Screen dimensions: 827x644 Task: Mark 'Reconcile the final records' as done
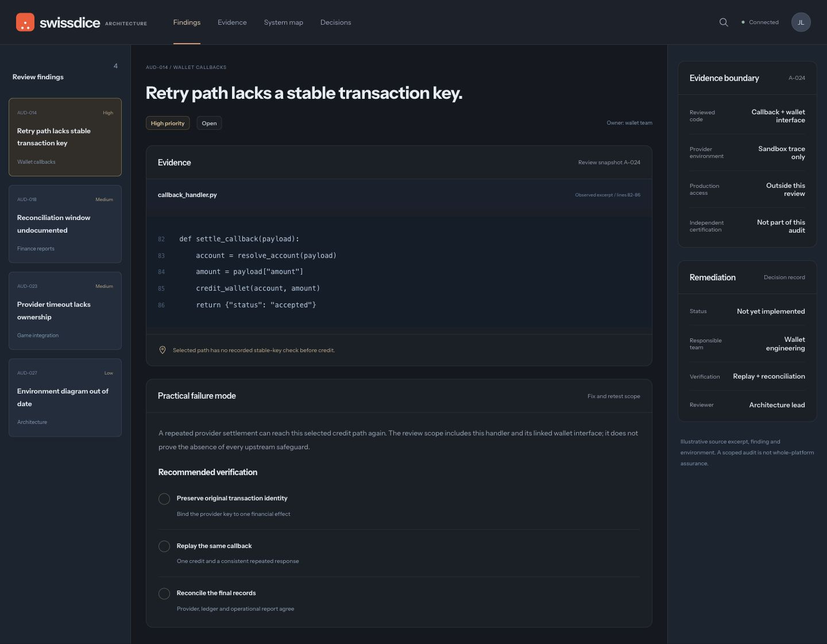[164, 593]
